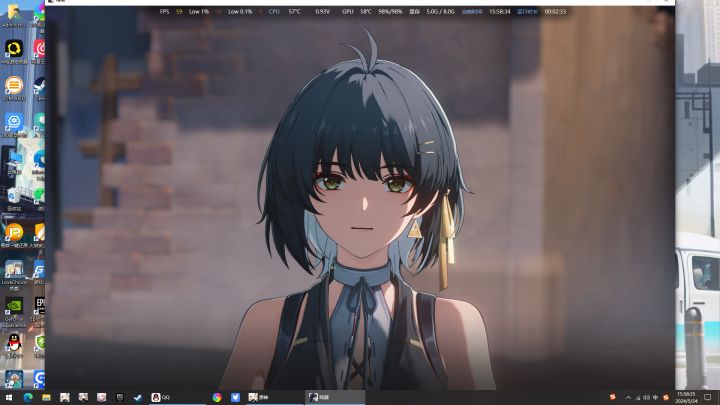Open the This PC desktop icon

[14, 162]
